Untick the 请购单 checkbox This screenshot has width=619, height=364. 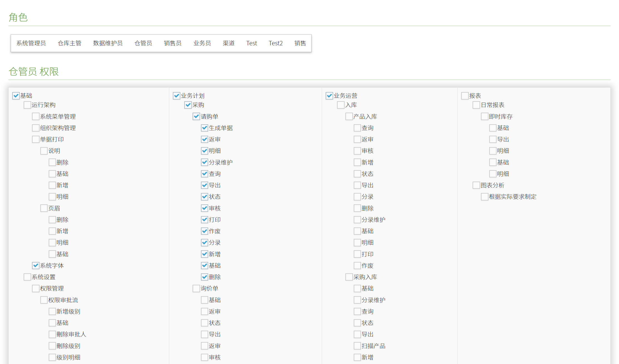[x=196, y=117]
